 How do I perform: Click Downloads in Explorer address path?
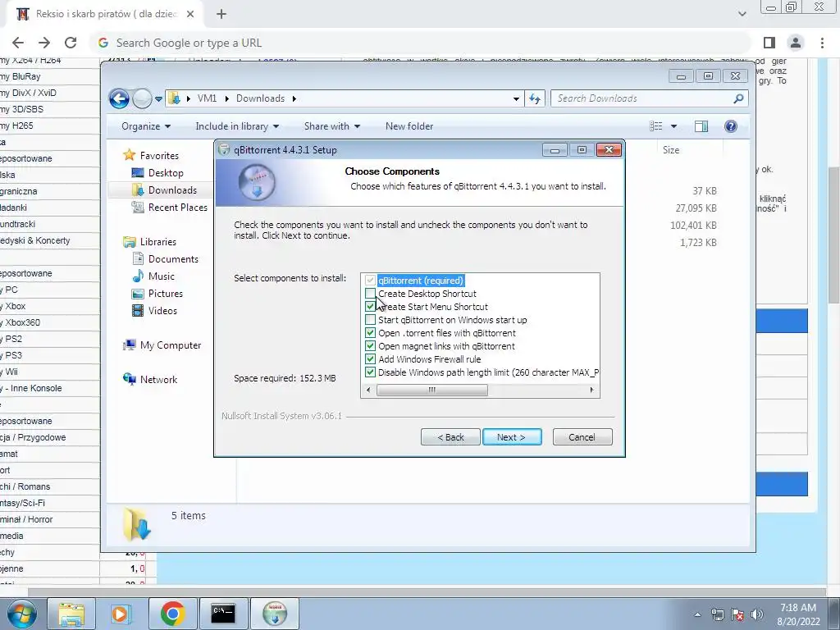(x=260, y=98)
